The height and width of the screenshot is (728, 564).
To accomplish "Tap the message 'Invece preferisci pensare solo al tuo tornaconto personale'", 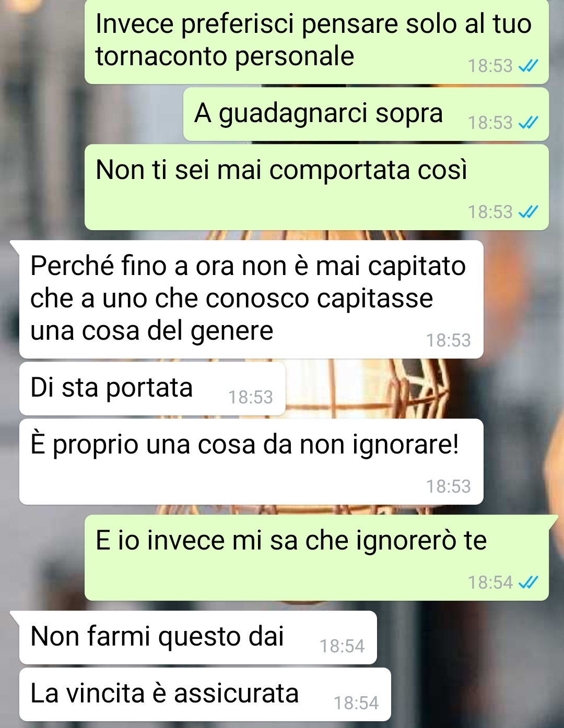I will coord(316,42).
